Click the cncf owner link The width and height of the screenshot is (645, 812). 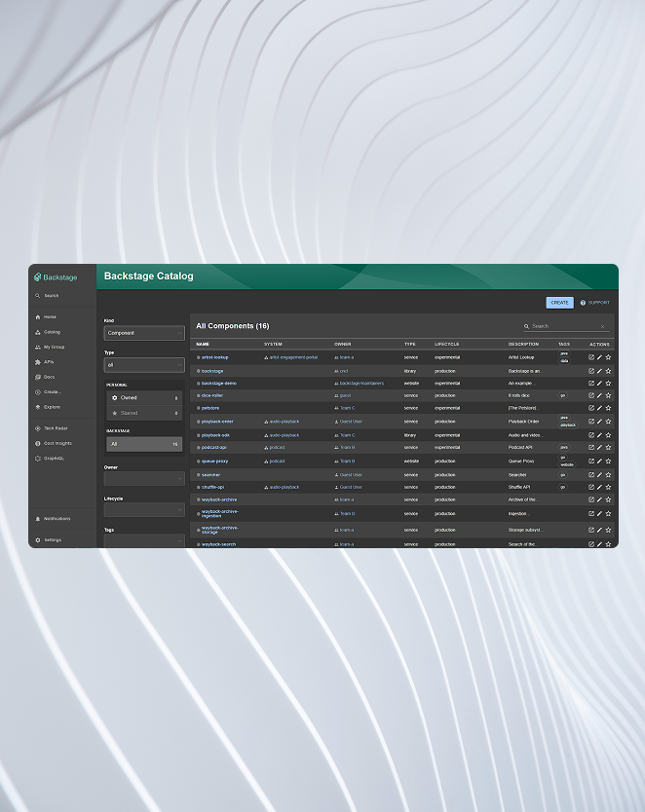[x=344, y=371]
